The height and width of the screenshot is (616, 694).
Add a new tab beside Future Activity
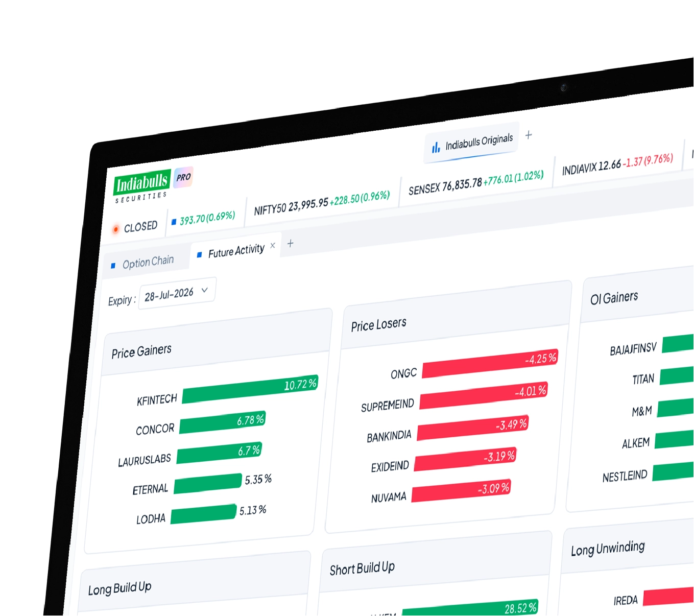click(x=290, y=243)
